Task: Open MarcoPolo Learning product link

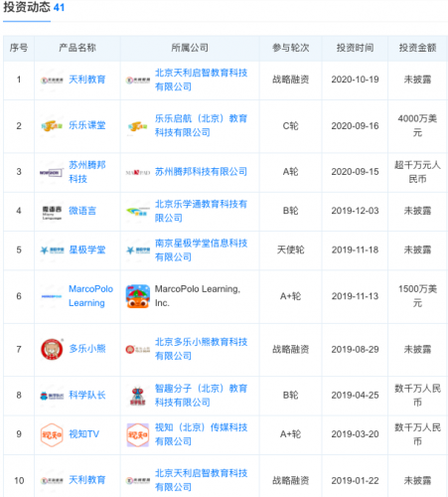Action: pyautogui.click(x=90, y=296)
